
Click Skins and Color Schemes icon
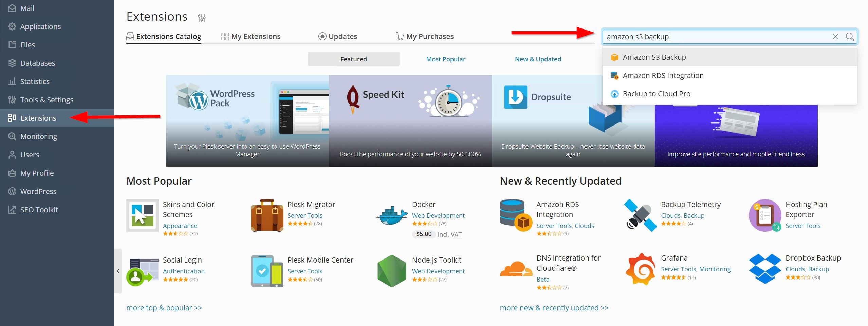pos(143,215)
